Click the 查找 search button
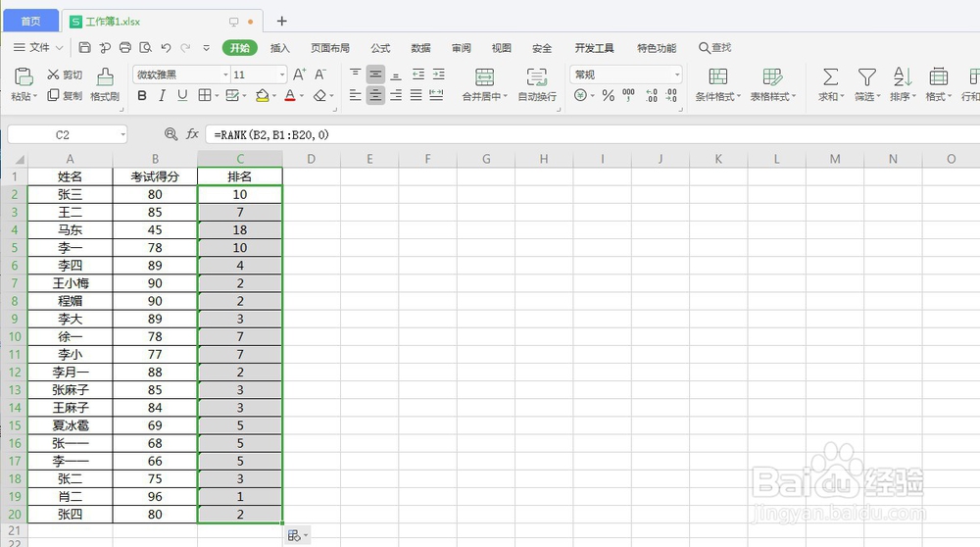This screenshot has width=980, height=547. click(715, 47)
